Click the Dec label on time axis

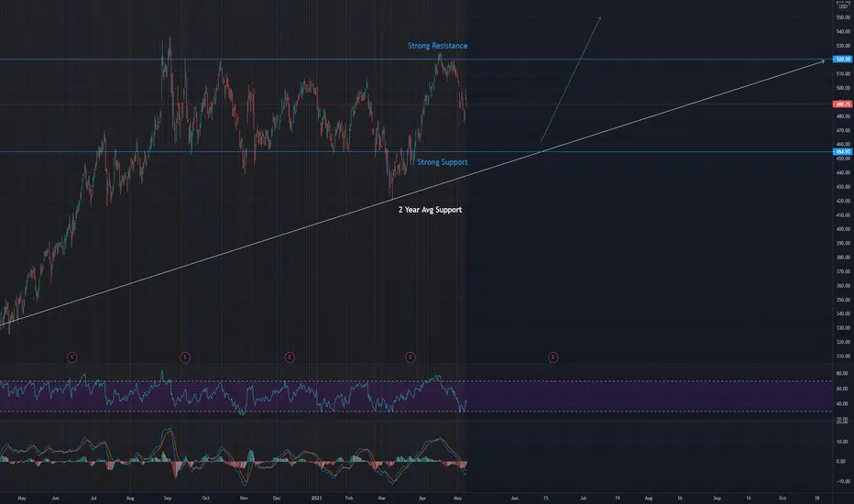277,498
